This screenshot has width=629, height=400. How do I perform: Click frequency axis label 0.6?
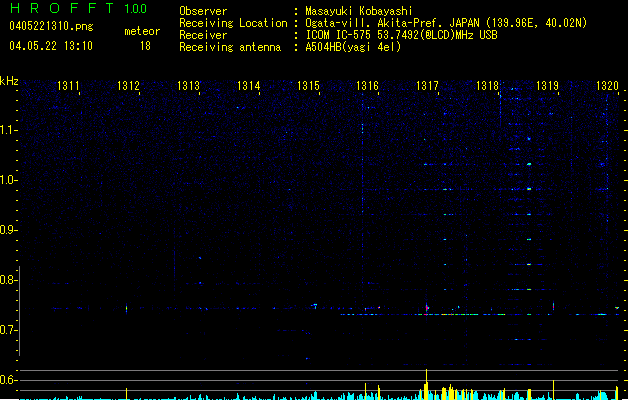[8, 380]
